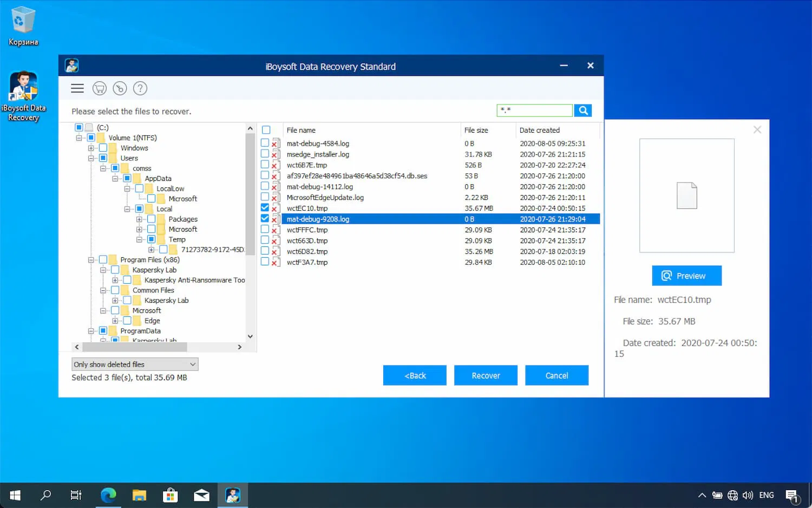The image size is (812, 508).
Task: Uncheck the selected wctEC10.tmp file
Action: tap(265, 207)
